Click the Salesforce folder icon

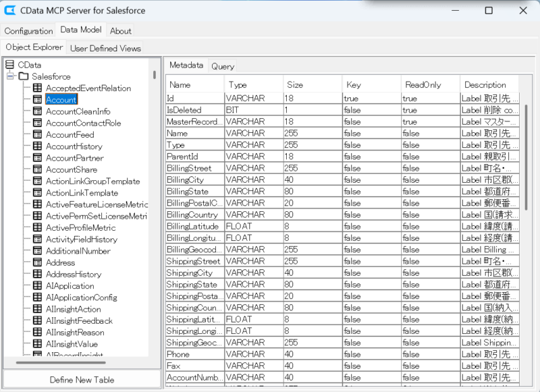[24, 76]
